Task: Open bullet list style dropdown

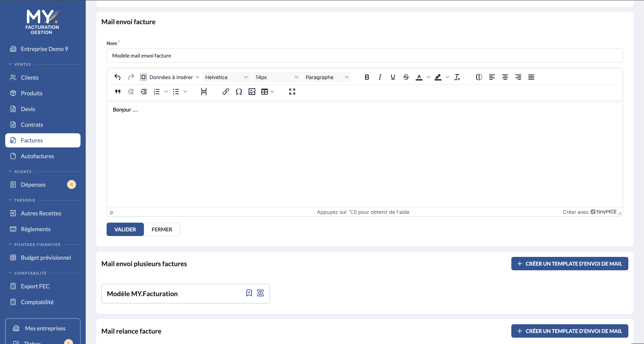Action: (185, 92)
